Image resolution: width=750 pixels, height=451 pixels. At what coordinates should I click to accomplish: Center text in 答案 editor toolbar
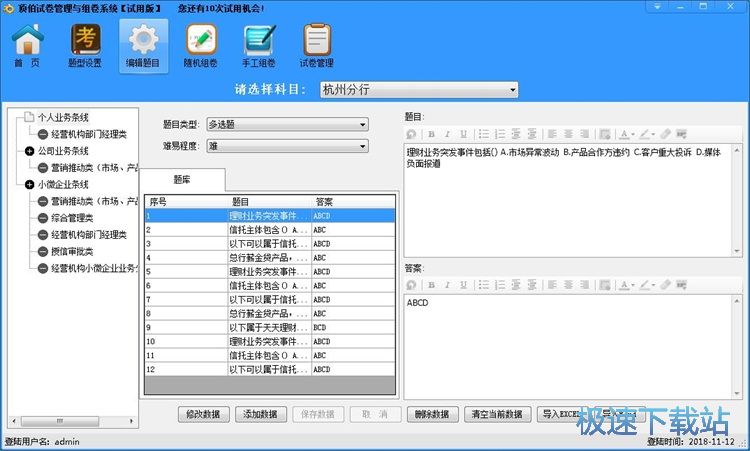click(x=568, y=285)
